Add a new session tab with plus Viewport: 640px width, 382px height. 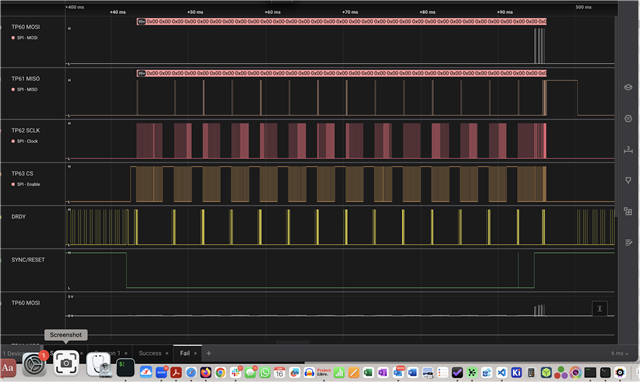209,353
